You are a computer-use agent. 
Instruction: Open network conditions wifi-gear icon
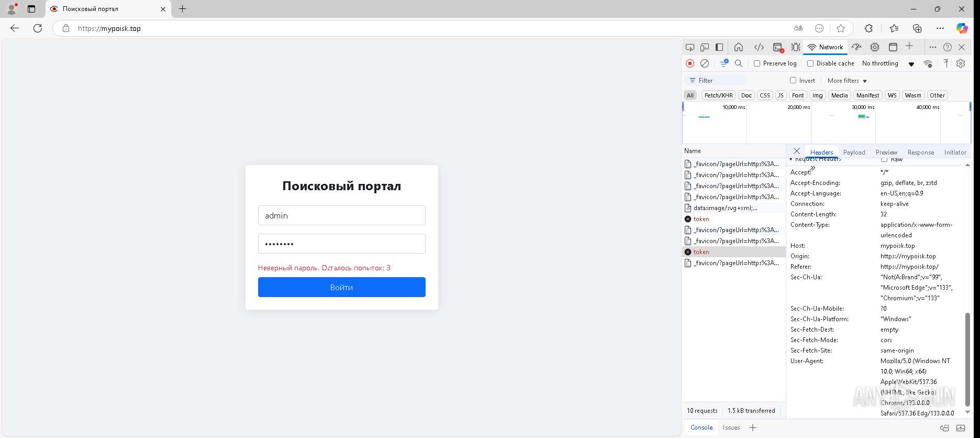click(928, 63)
